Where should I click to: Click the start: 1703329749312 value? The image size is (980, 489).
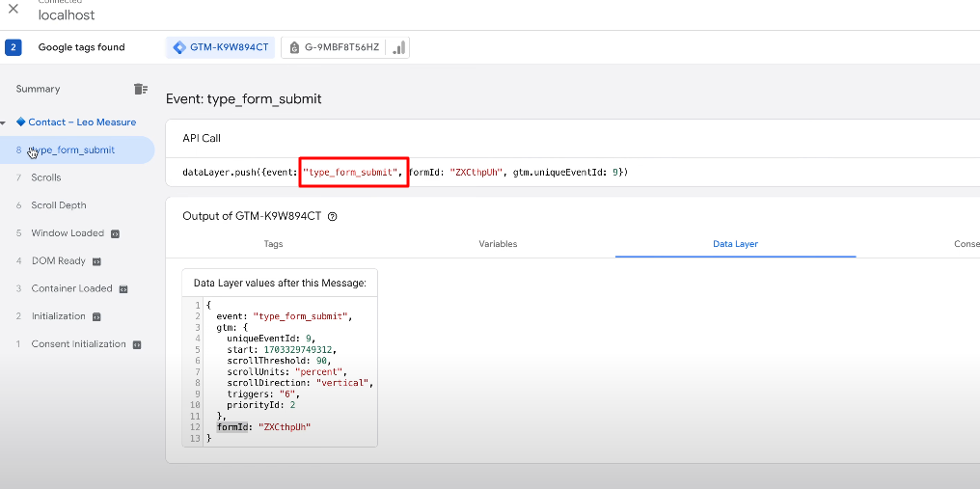pyautogui.click(x=284, y=349)
